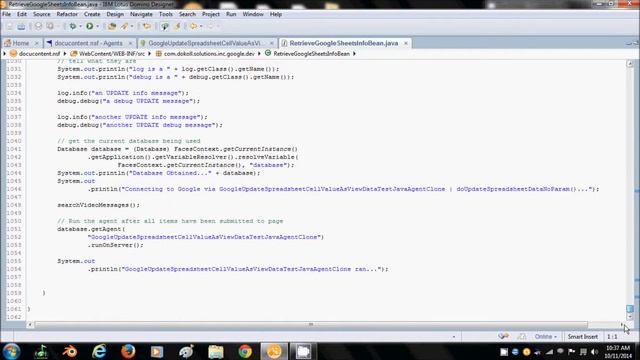This screenshot has height=360, width=640.
Task: Click the 1:1 cursor position status
Action: [612, 337]
